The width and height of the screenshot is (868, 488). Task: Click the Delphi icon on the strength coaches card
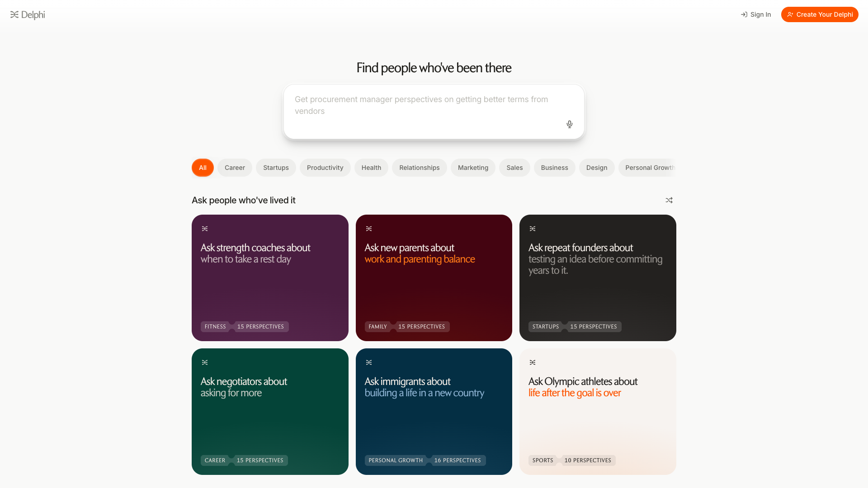click(x=205, y=229)
